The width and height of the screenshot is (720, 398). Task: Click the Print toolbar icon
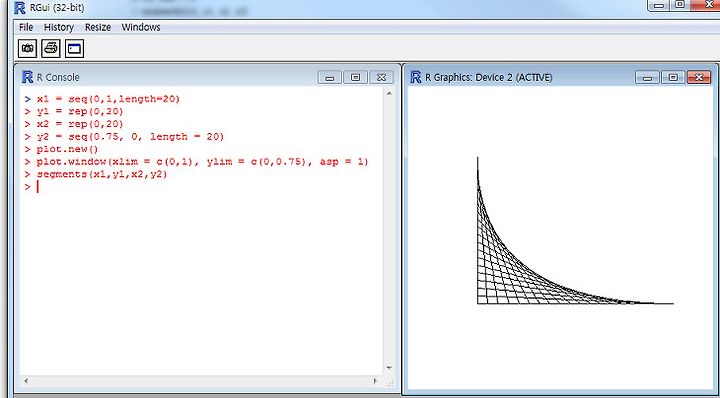pyautogui.click(x=51, y=48)
